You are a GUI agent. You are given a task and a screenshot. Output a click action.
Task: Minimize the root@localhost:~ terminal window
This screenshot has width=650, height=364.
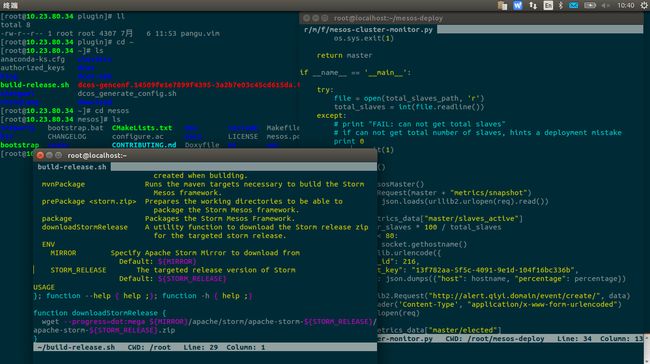[x=49, y=155]
